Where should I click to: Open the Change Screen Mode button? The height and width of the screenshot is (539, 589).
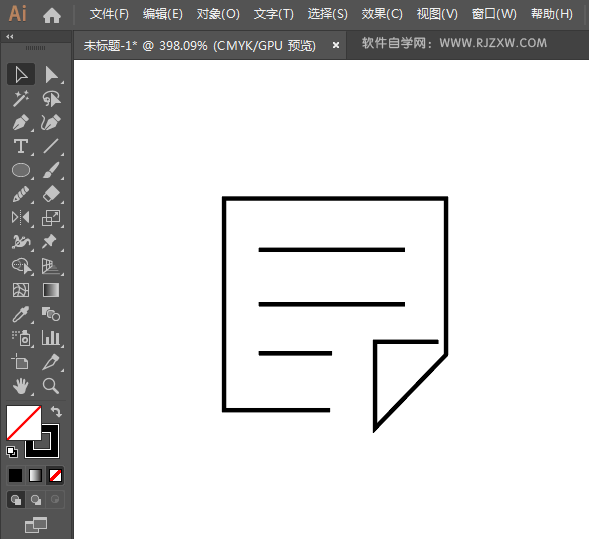coord(36,525)
